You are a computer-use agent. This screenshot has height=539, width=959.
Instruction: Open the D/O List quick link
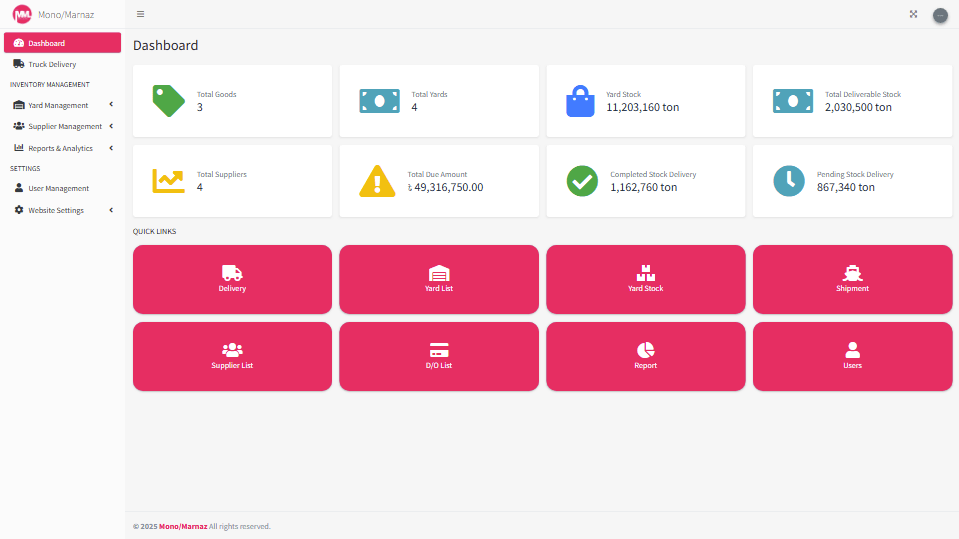(439, 357)
